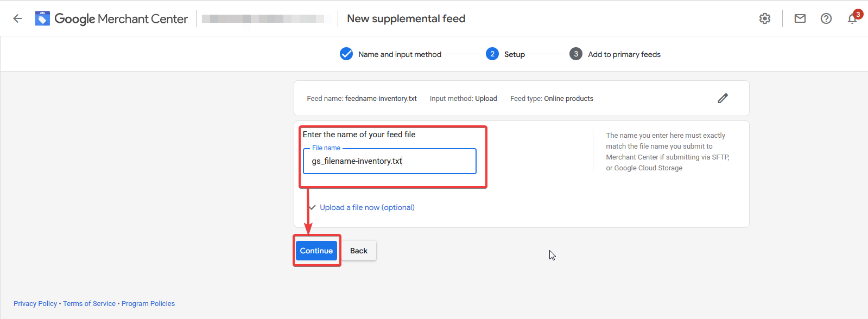Open the notifications bell with badge

[x=853, y=17]
